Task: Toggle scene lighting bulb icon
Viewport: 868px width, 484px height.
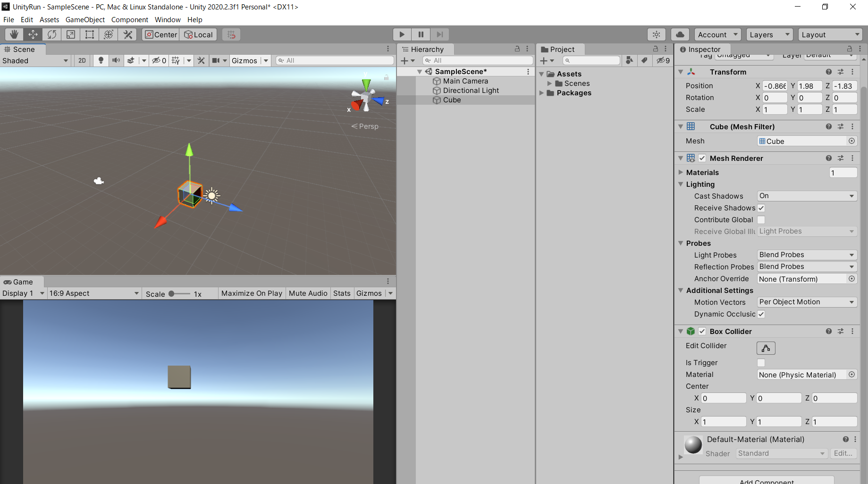Action: [101, 60]
